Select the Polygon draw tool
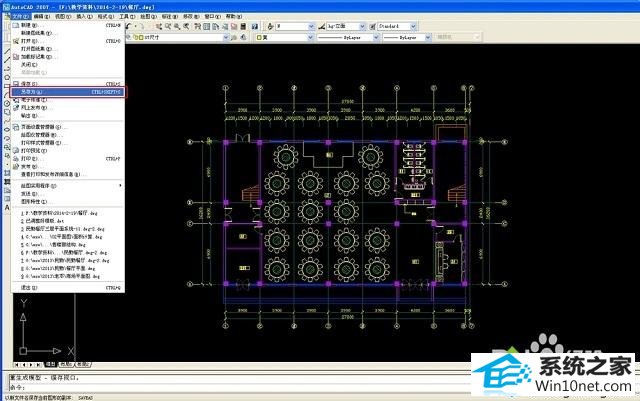 pyautogui.click(x=7, y=77)
